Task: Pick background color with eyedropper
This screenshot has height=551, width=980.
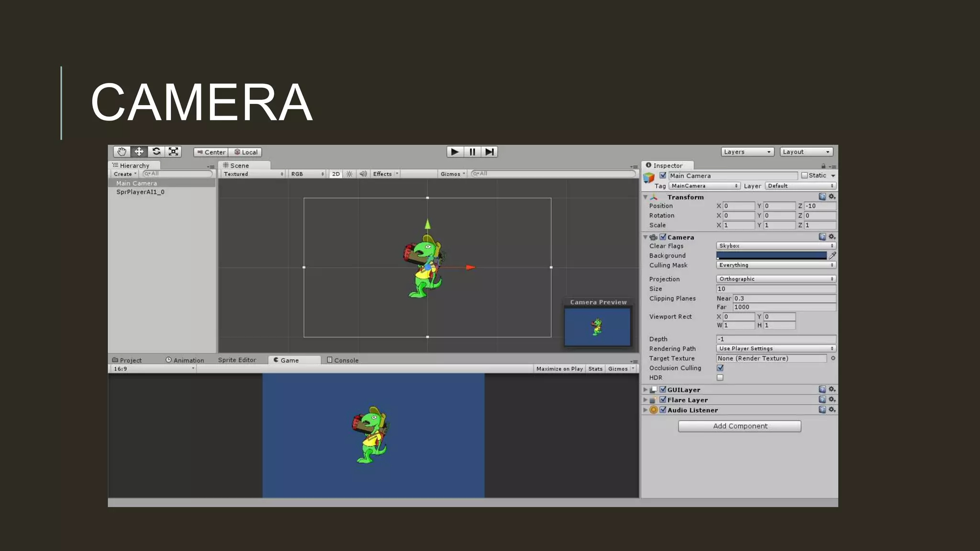Action: [x=833, y=255]
